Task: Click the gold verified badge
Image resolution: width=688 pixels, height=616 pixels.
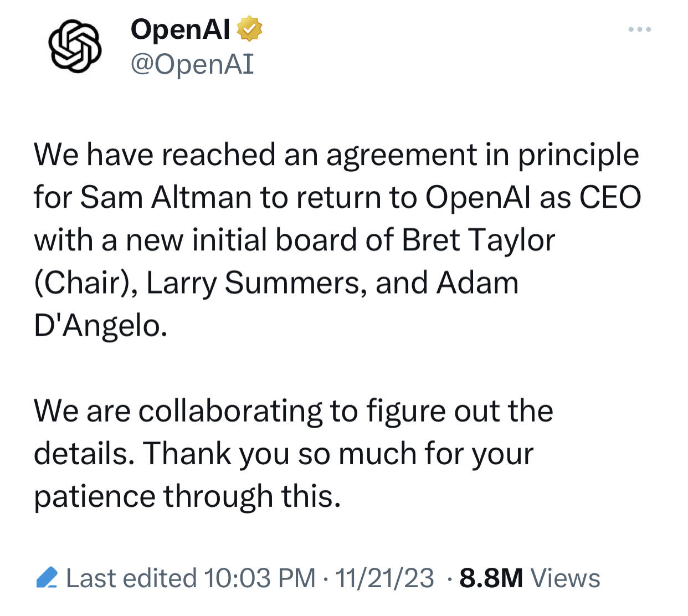Action: (x=249, y=29)
